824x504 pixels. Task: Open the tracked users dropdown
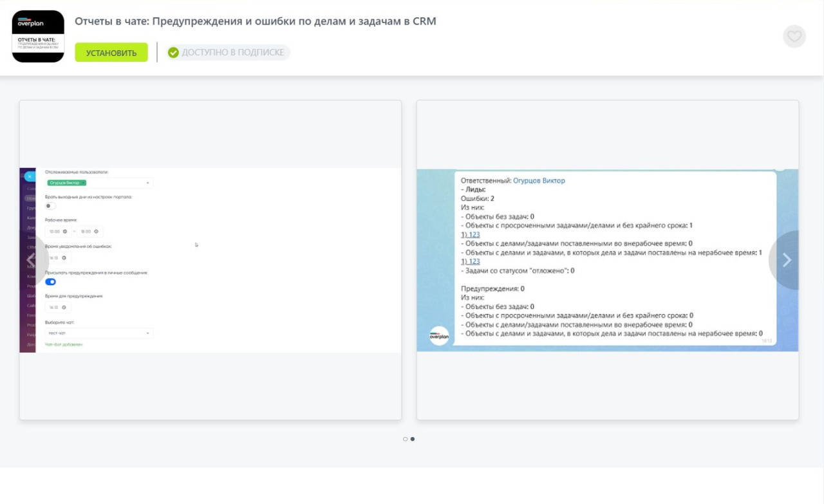147,183
